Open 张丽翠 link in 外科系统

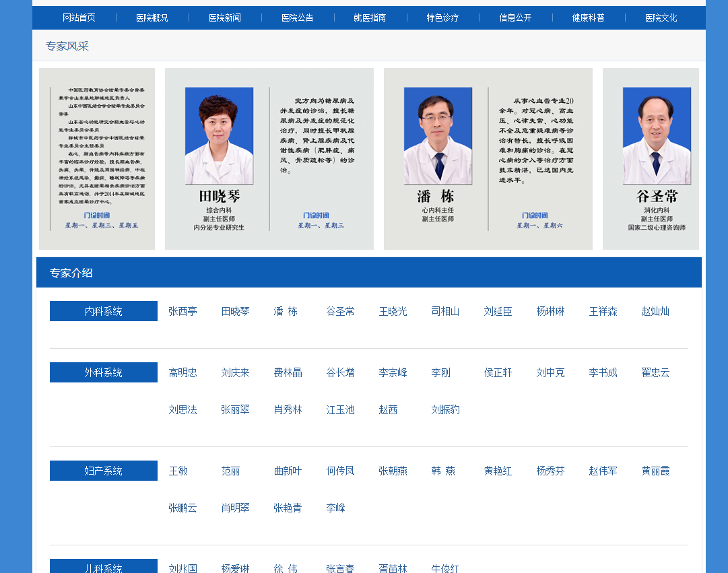pos(236,409)
